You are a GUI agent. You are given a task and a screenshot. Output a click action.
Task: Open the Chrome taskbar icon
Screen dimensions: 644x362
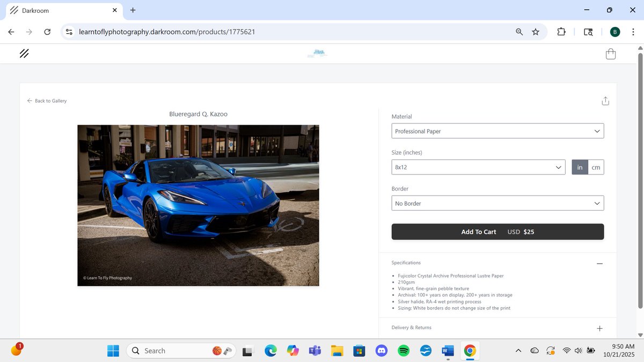470,351
